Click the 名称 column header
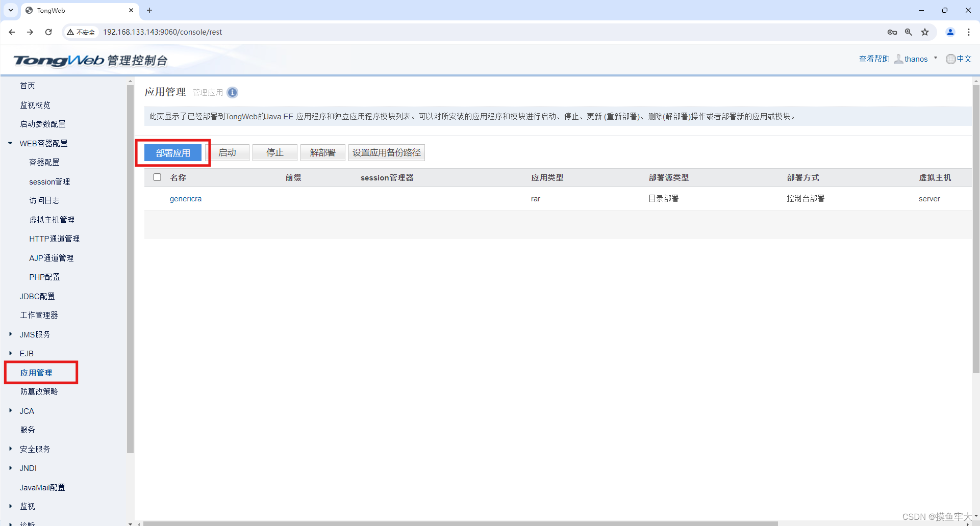Viewport: 980px width, 526px height. click(178, 177)
